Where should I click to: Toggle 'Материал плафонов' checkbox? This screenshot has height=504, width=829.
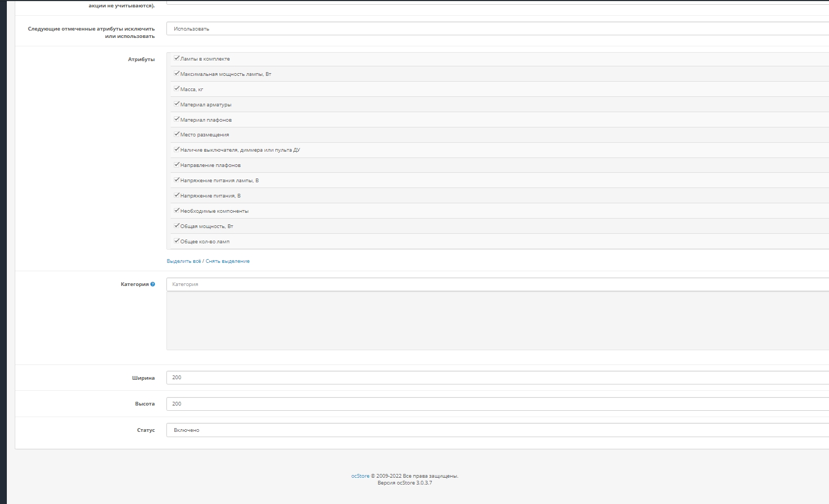(177, 120)
